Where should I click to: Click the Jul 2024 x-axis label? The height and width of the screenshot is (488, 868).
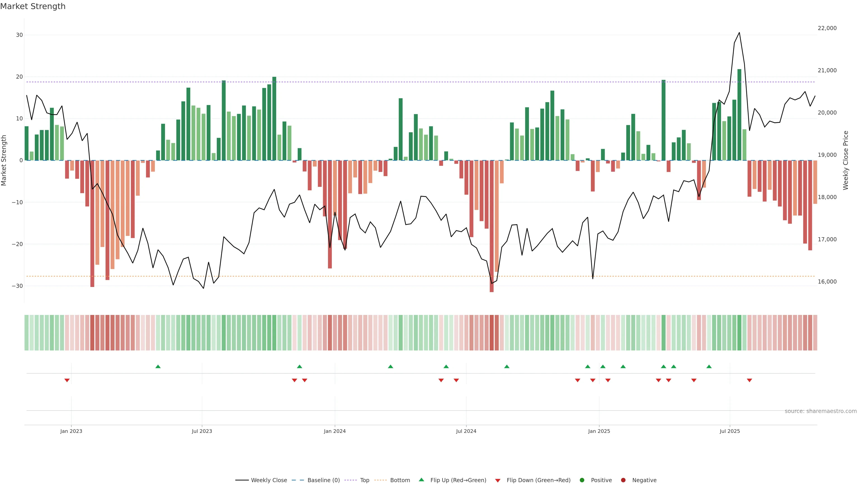click(x=466, y=431)
